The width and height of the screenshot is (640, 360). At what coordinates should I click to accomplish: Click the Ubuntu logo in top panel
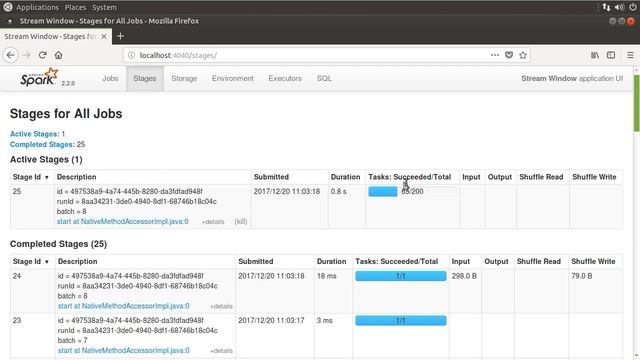click(7, 7)
